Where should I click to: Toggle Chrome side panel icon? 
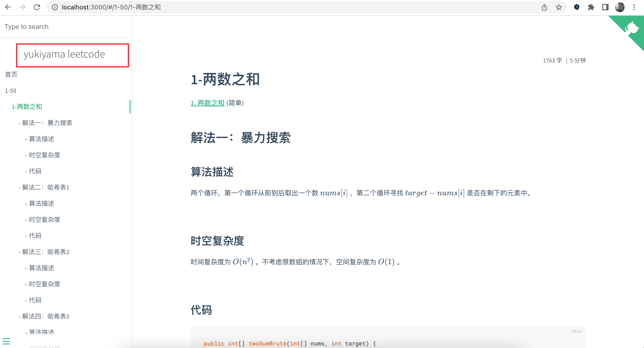click(605, 7)
